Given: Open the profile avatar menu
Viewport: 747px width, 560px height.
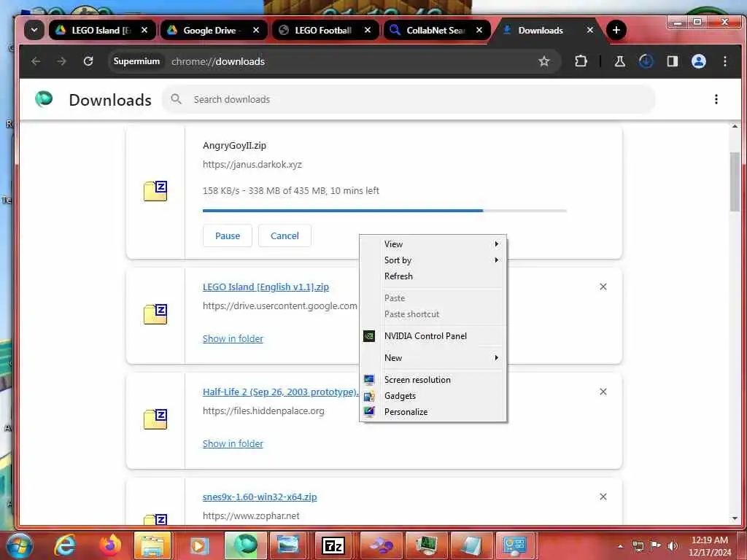Looking at the screenshot, I should click(698, 61).
